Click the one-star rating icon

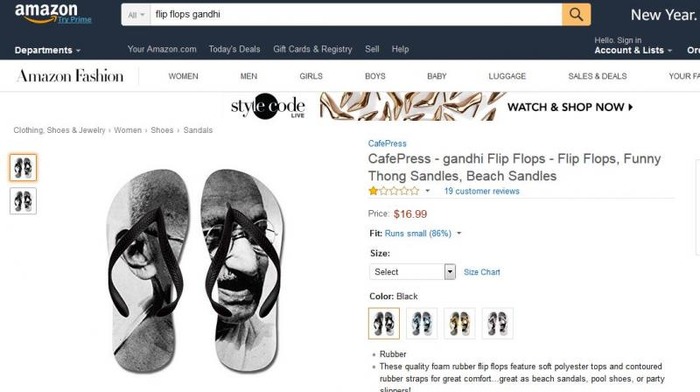point(394,191)
